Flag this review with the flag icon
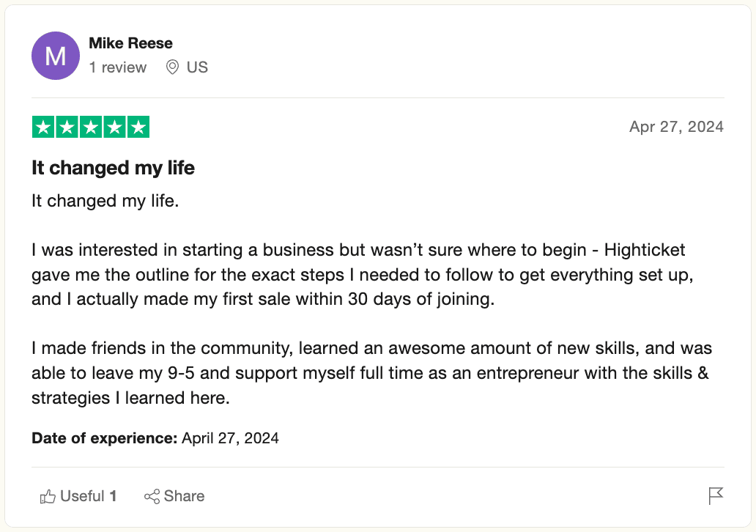Screen dimensions: 756x532 click(x=716, y=496)
